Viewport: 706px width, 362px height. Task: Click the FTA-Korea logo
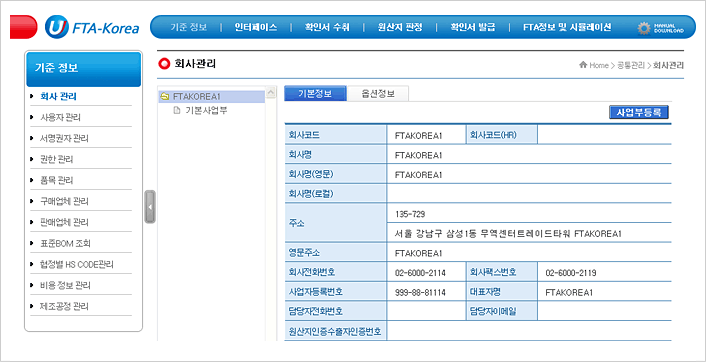[x=92, y=27]
